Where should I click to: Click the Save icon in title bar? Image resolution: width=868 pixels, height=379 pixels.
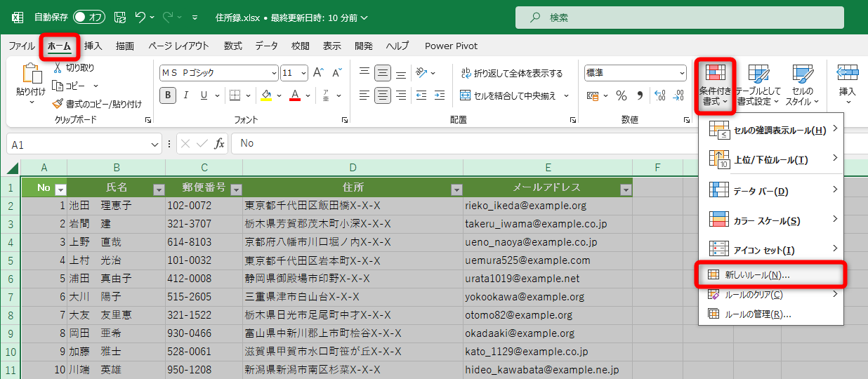point(120,17)
